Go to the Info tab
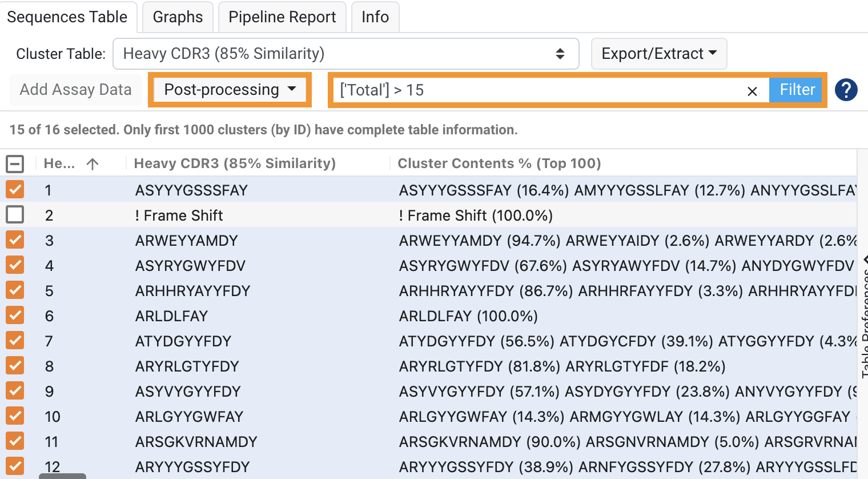Screen dimensions: 868x479 [x=375, y=17]
